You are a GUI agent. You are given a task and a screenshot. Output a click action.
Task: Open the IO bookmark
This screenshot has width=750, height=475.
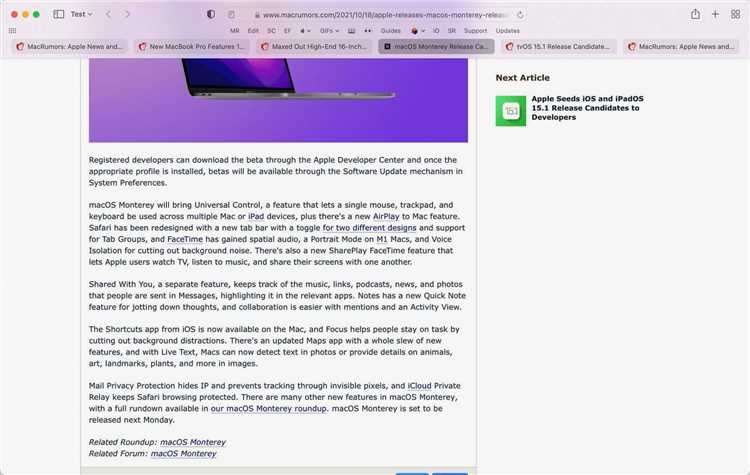(436, 31)
